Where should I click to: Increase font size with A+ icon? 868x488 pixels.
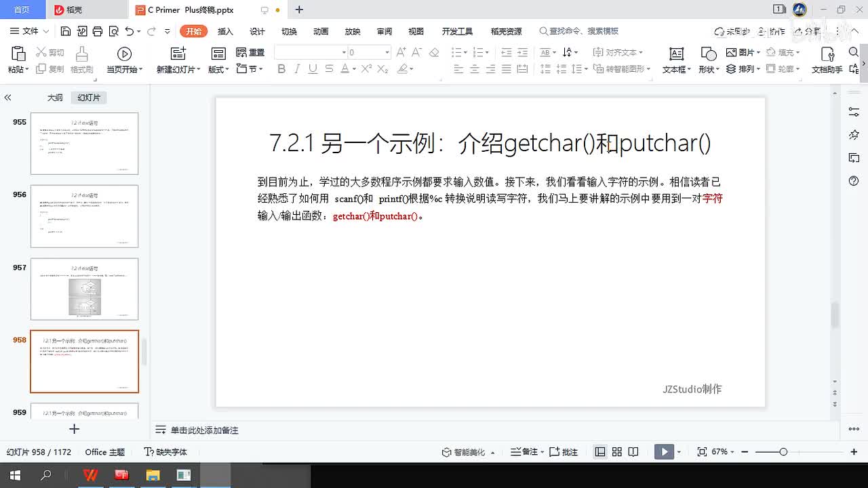(x=401, y=52)
